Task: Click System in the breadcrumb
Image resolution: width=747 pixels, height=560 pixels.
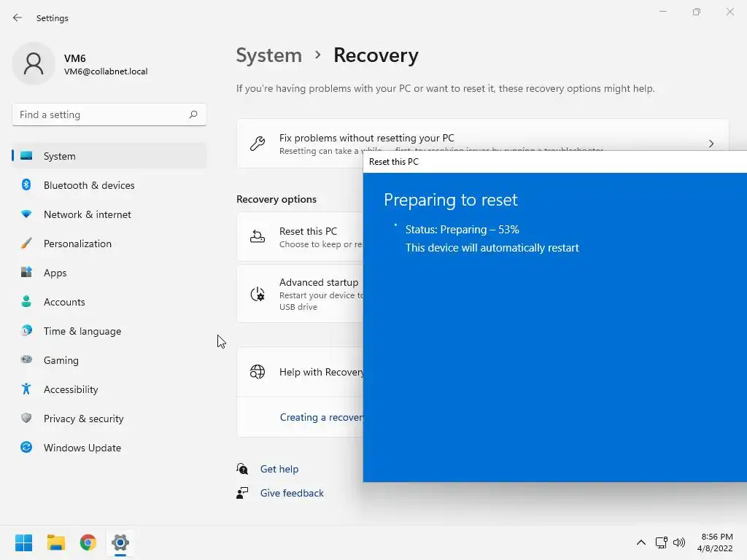Action: point(269,55)
